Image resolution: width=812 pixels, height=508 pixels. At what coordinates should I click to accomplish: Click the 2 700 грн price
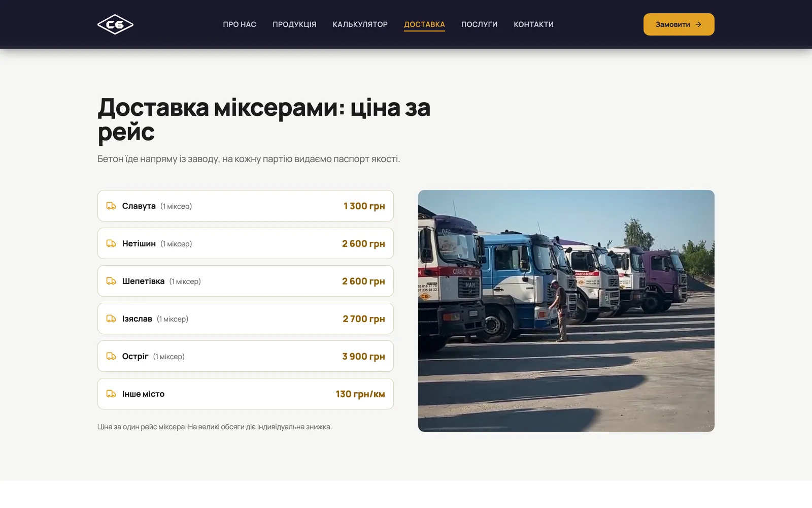coord(364,319)
